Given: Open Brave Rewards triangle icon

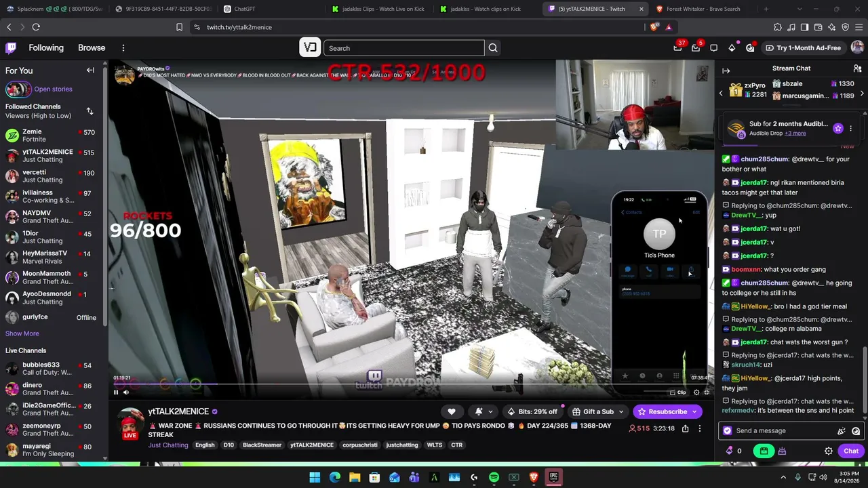Looking at the screenshot, I should click(669, 27).
